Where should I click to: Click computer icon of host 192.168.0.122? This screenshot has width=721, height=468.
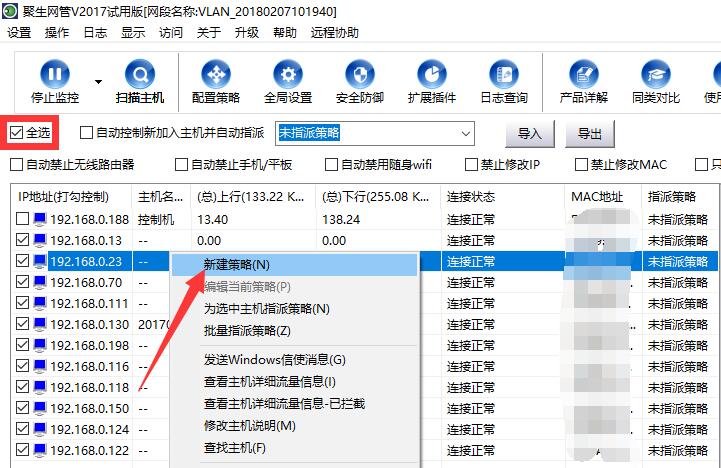[40, 451]
